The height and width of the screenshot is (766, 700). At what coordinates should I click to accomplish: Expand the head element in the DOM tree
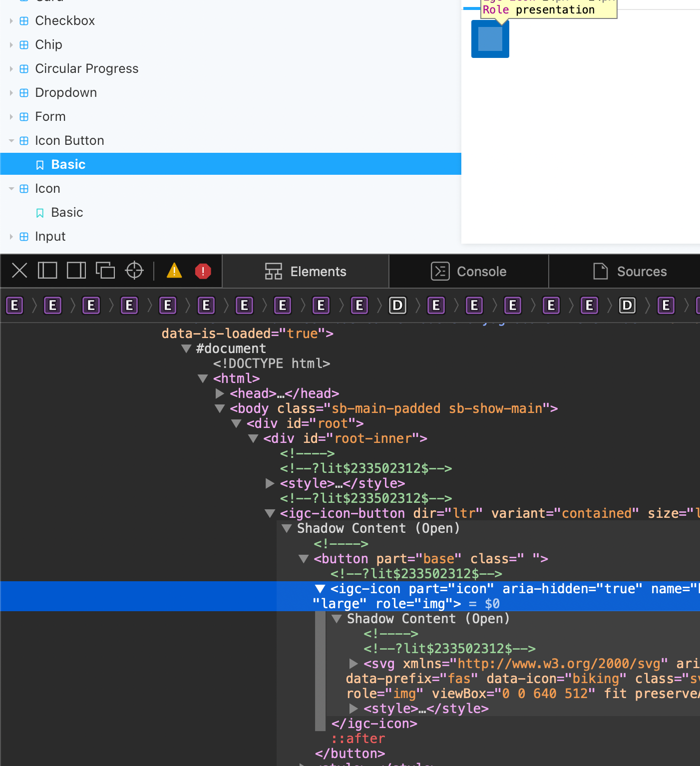point(220,393)
